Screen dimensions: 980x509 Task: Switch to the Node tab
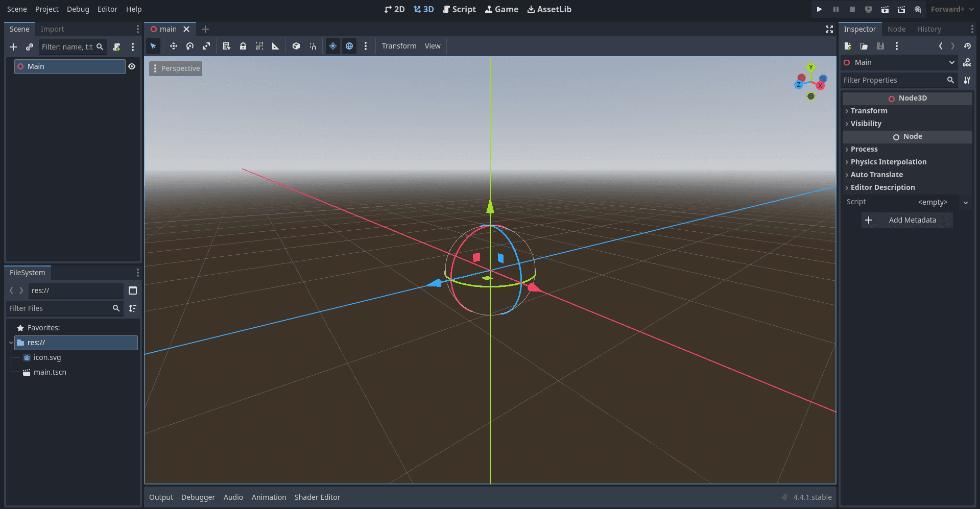click(x=896, y=29)
